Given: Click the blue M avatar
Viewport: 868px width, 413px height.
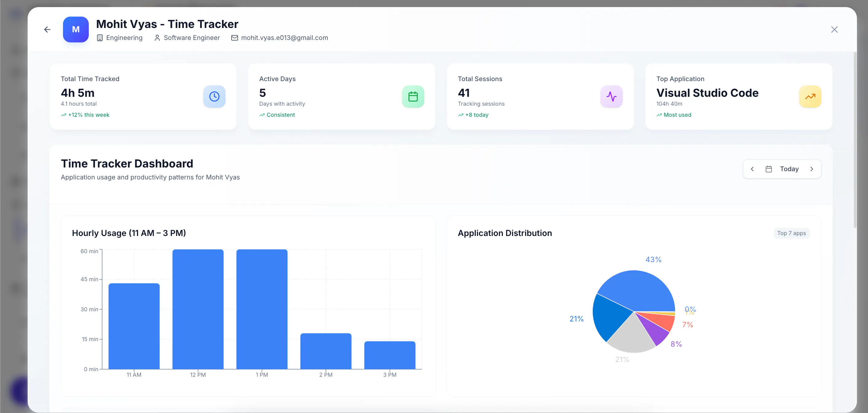Looking at the screenshot, I should [x=76, y=29].
